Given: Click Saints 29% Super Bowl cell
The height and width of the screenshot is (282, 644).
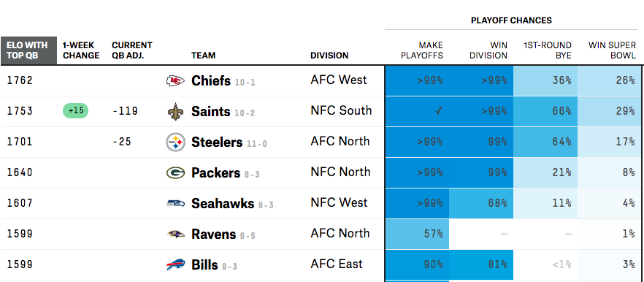Looking at the screenshot, I should tap(610, 111).
